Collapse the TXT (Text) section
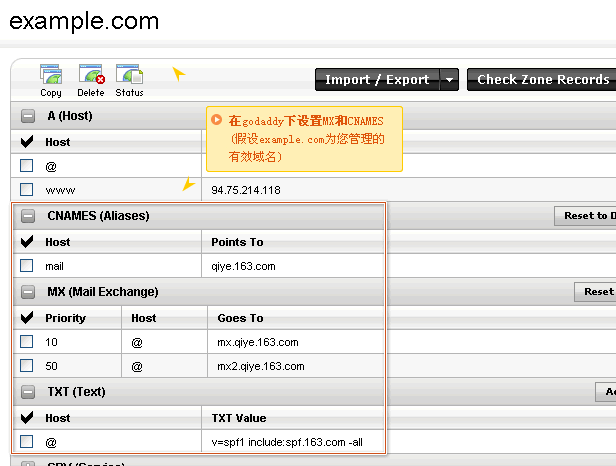 pyautogui.click(x=28, y=392)
